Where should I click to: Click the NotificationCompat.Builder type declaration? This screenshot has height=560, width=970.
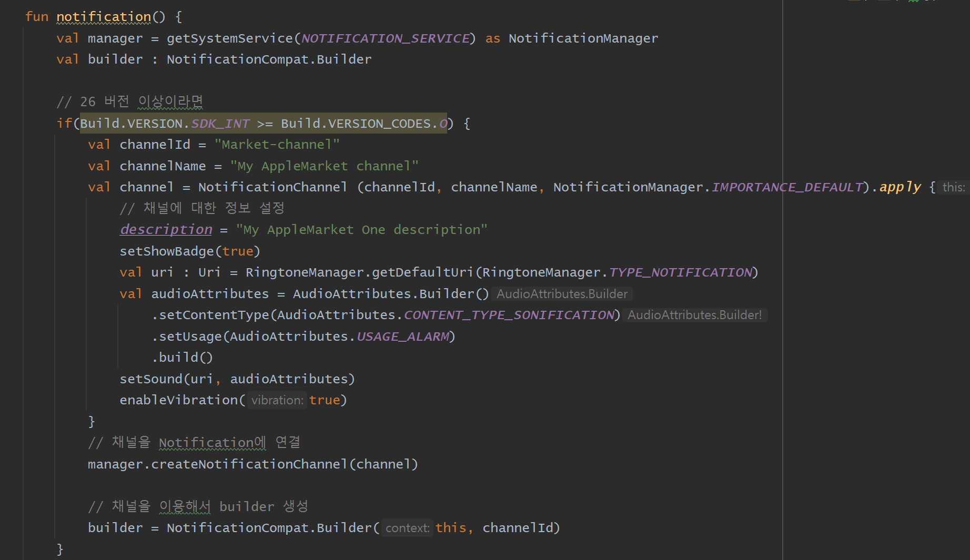coord(269,59)
